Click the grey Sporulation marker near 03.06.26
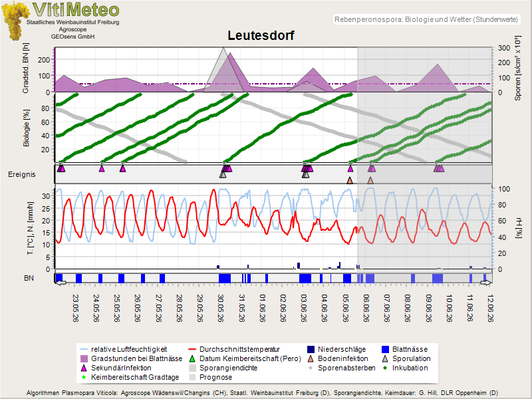Viewport: 532px width, 399px height. (x=305, y=175)
